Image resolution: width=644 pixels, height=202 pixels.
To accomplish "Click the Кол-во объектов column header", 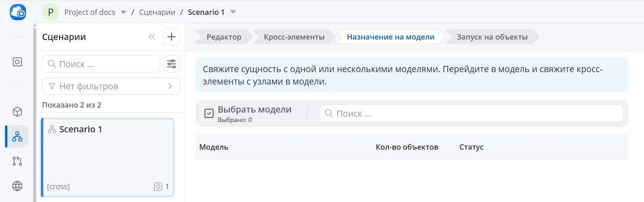I will tap(407, 147).
